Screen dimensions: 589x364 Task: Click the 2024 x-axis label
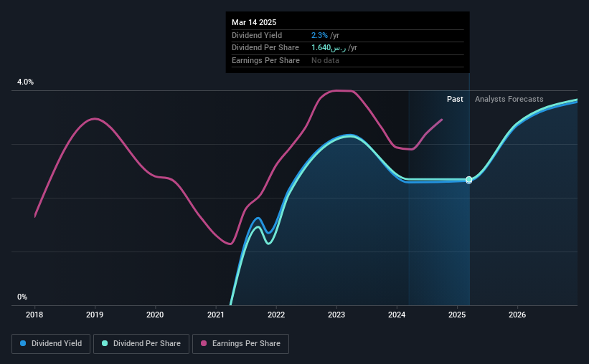click(x=397, y=315)
